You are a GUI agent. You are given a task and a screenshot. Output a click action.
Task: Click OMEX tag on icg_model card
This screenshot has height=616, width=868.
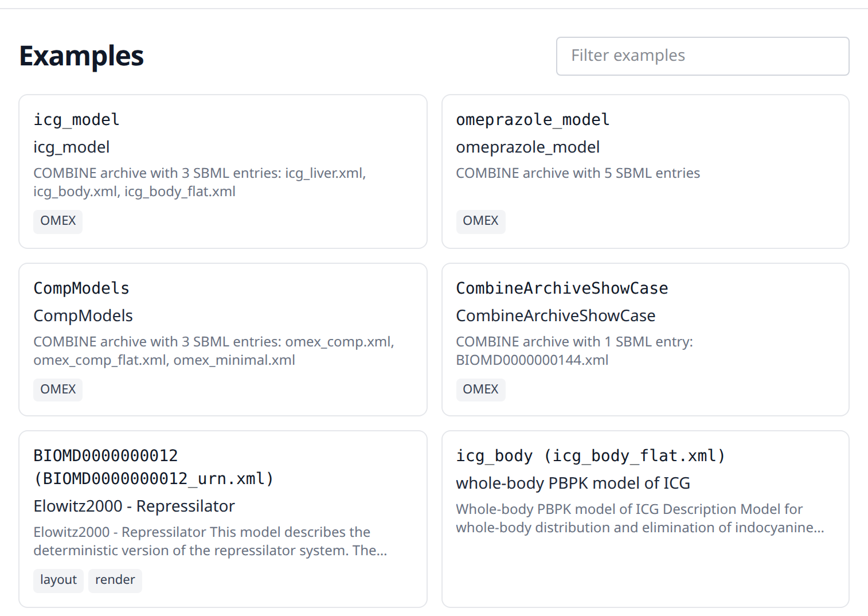pyautogui.click(x=58, y=221)
